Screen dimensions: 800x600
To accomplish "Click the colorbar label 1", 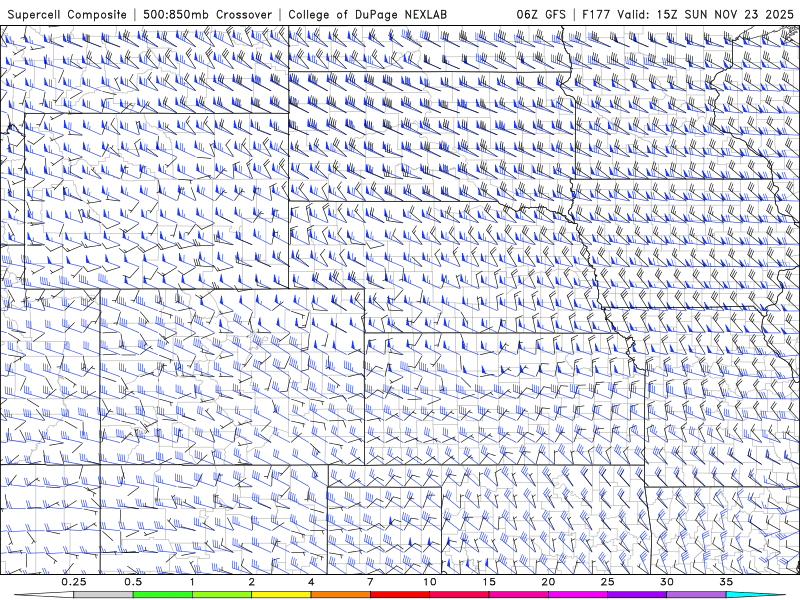I will point(192,582).
